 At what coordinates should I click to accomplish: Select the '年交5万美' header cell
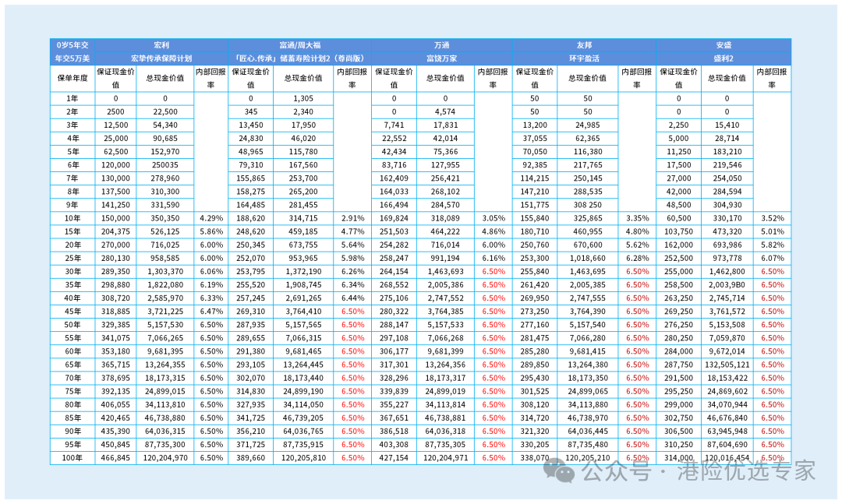coord(73,58)
